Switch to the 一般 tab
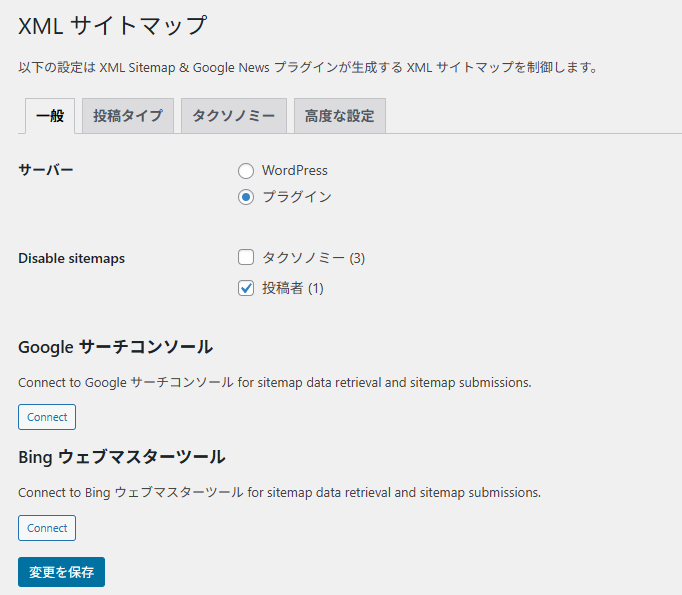 [x=49, y=116]
